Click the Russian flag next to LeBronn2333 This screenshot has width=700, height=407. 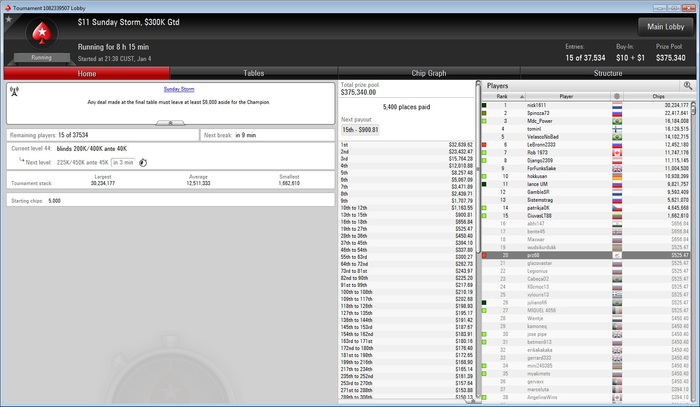tap(617, 145)
